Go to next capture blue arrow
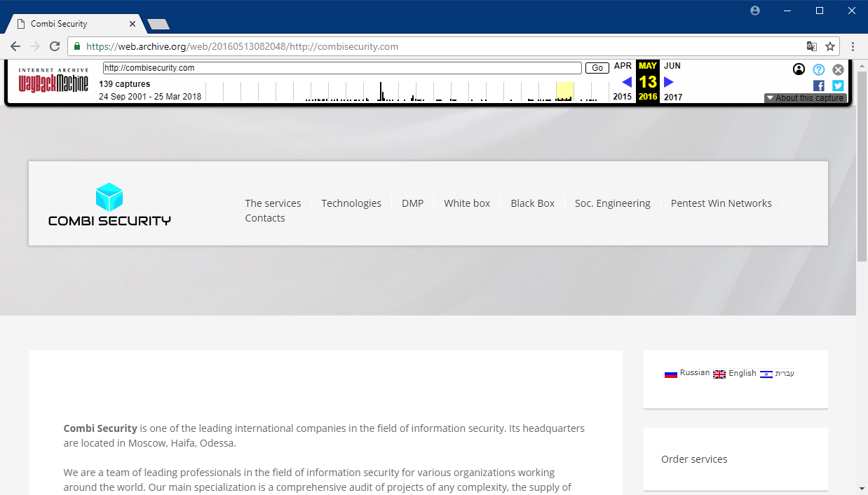The height and width of the screenshot is (495, 868). tap(668, 82)
